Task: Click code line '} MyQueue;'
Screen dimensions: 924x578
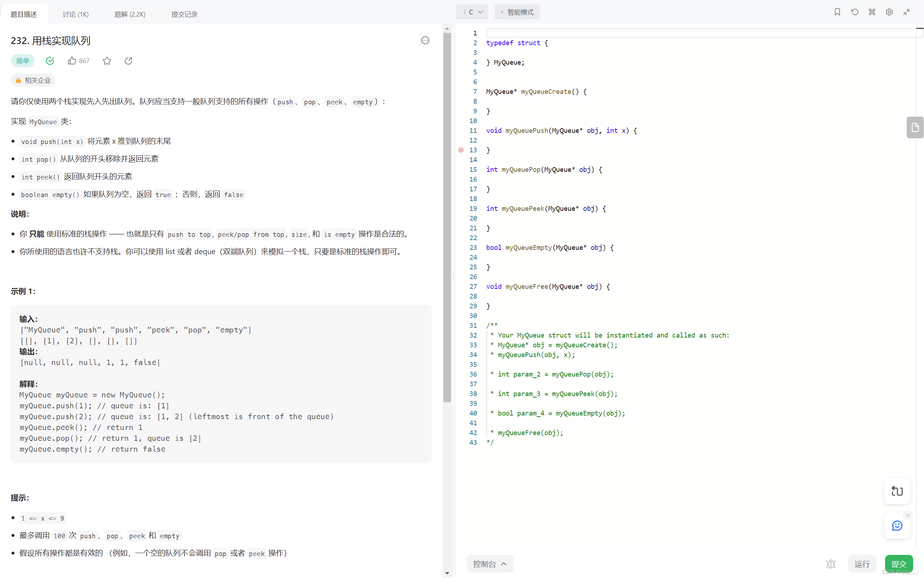Action: [x=505, y=62]
